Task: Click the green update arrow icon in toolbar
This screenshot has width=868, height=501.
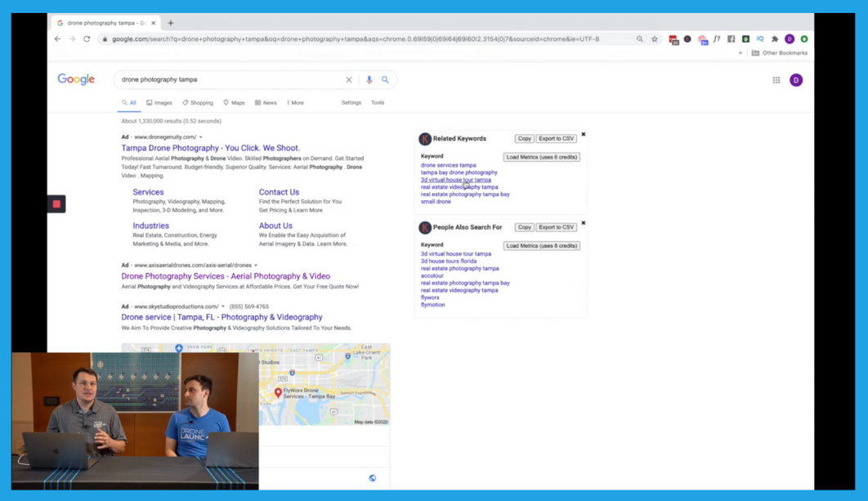Action: (x=803, y=38)
